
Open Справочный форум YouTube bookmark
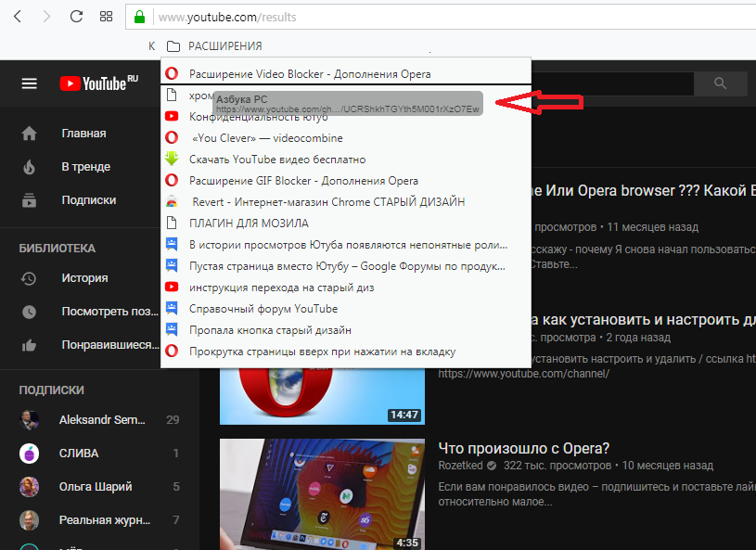pos(346,309)
